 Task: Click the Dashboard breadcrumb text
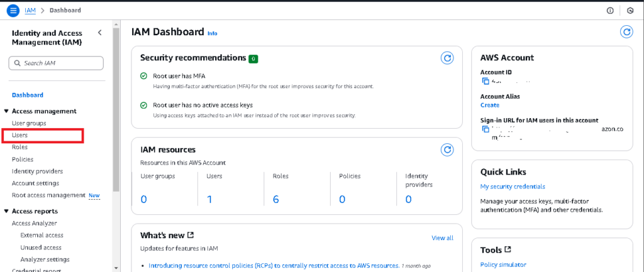tap(65, 10)
